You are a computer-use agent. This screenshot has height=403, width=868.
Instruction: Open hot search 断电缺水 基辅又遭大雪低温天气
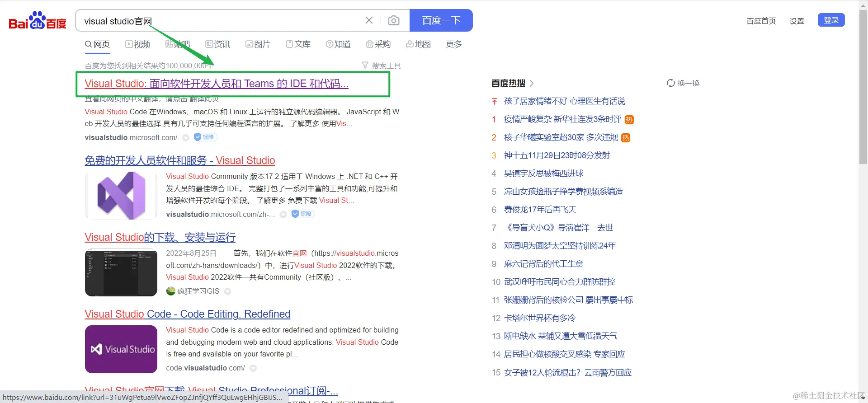pos(561,336)
